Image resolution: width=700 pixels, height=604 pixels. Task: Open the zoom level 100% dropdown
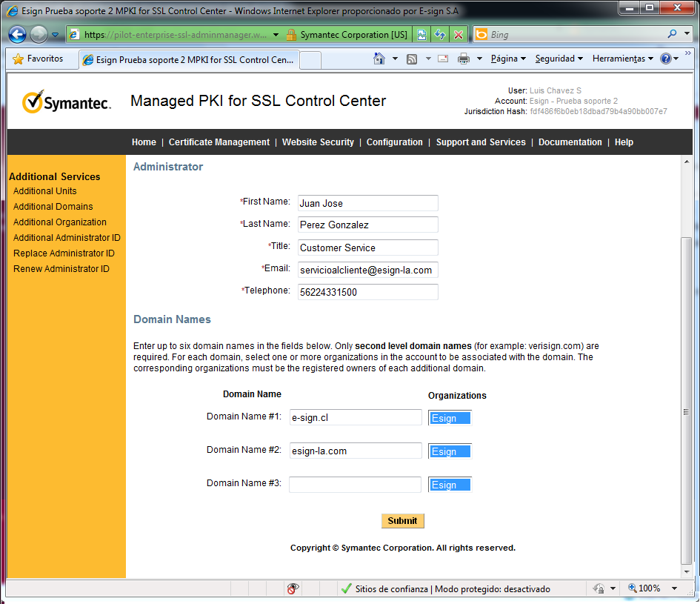[x=652, y=588]
